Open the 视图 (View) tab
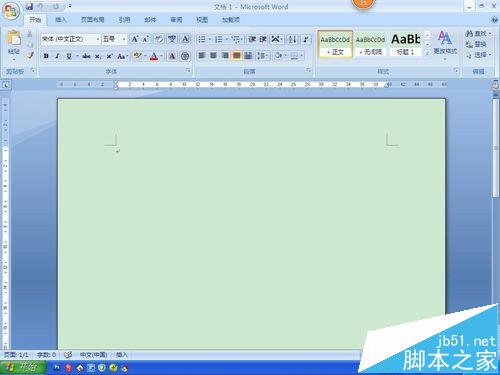The height and width of the screenshot is (375, 500). 202,20
